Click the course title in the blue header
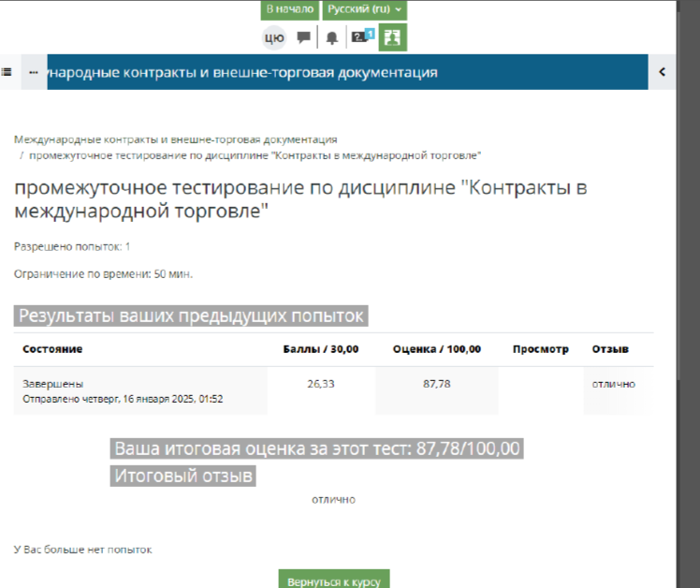This screenshot has height=588, width=700. point(243,71)
